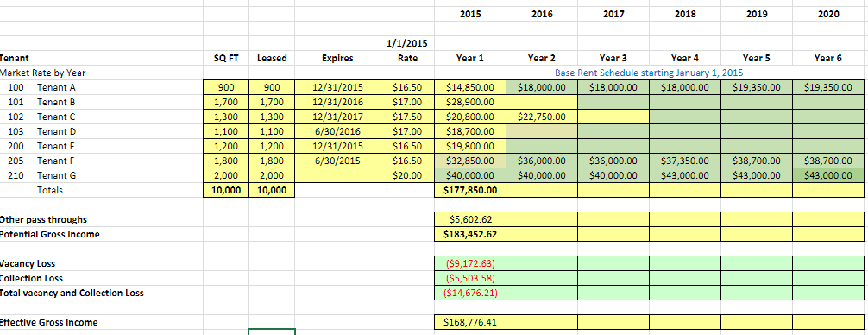Click the 10,000 total SQ FT cell

pos(226,190)
